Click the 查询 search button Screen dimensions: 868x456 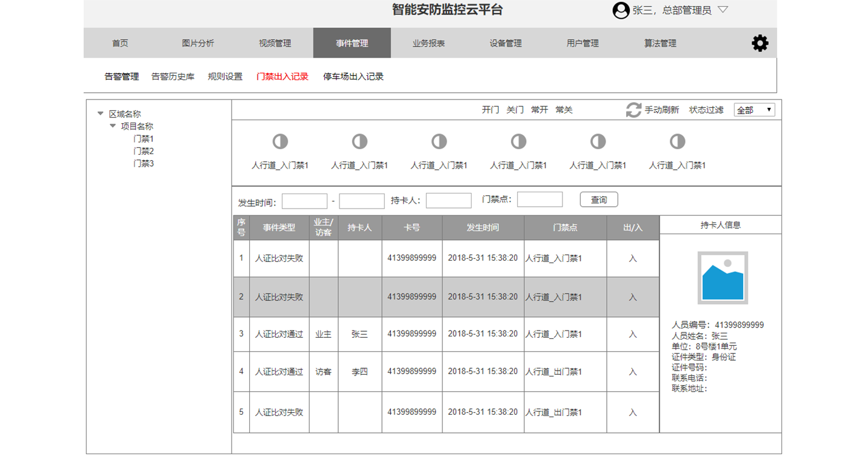(x=598, y=199)
